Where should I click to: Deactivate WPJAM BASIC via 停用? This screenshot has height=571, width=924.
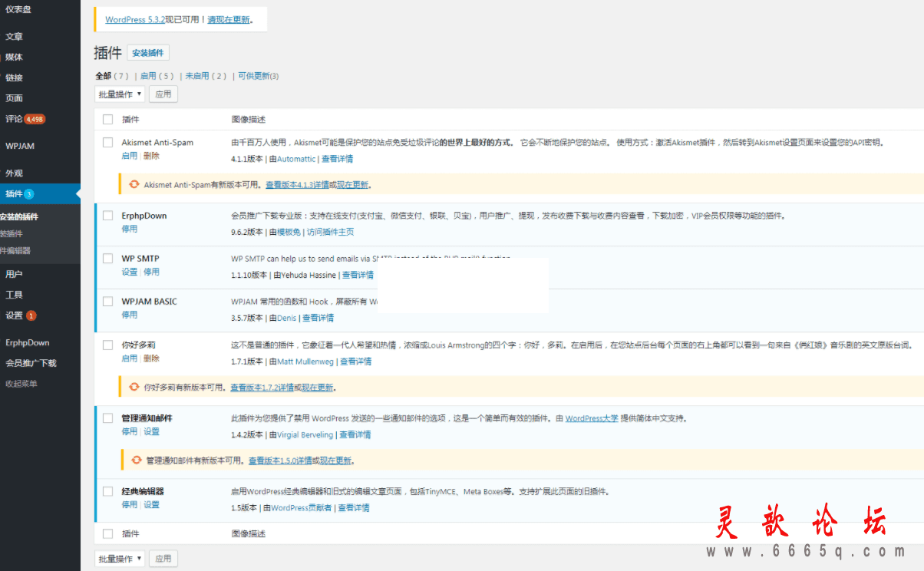pyautogui.click(x=130, y=315)
